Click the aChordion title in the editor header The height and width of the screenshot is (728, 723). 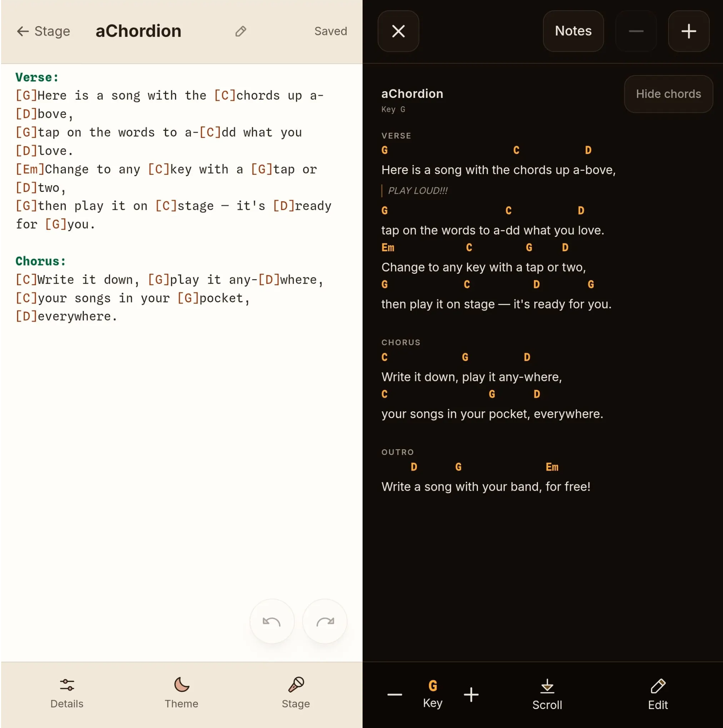click(138, 31)
